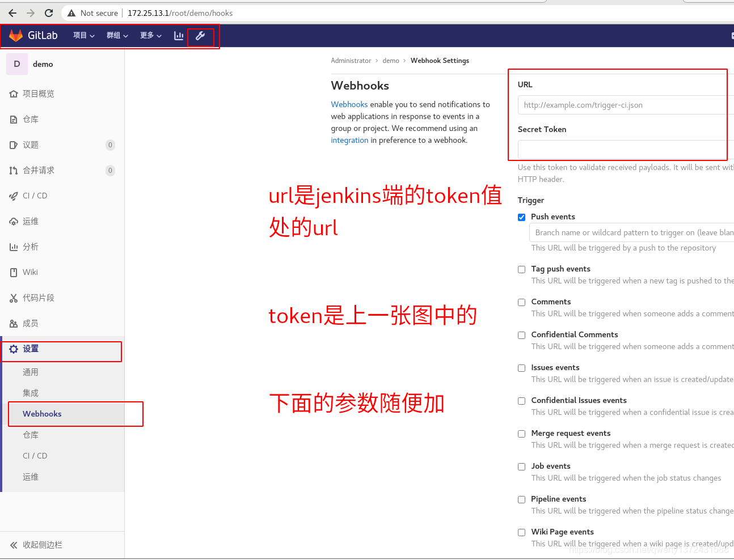The image size is (734, 560).
Task: Enable Confidential Comments checkbox
Action: tap(521, 335)
